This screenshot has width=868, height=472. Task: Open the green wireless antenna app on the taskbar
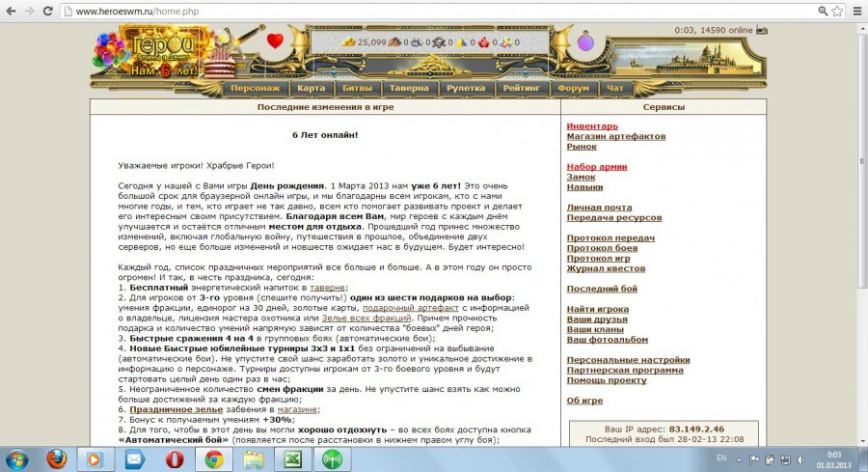coord(332,459)
